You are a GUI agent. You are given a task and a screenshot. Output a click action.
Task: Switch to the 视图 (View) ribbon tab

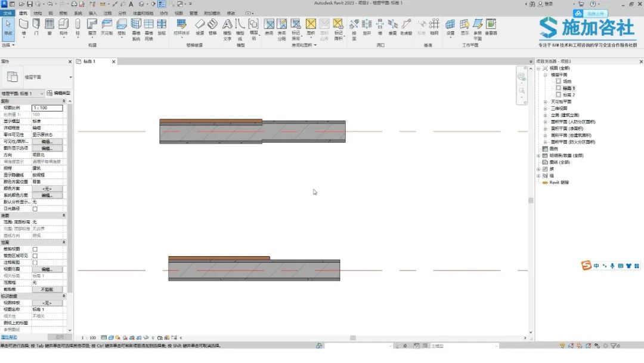[x=179, y=13]
